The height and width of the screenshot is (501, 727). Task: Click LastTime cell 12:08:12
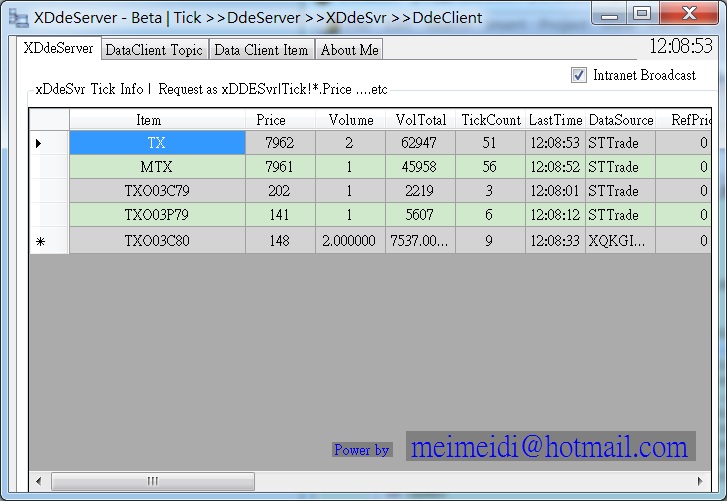point(555,215)
